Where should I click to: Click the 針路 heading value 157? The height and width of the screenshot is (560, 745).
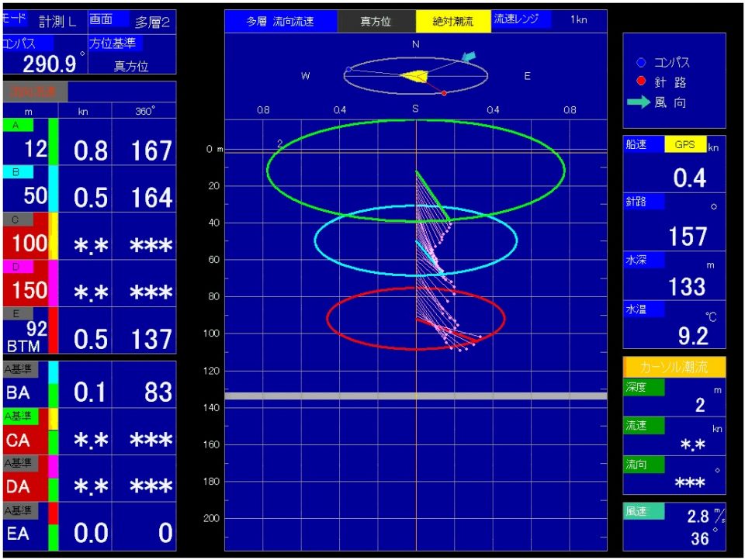coord(688,236)
